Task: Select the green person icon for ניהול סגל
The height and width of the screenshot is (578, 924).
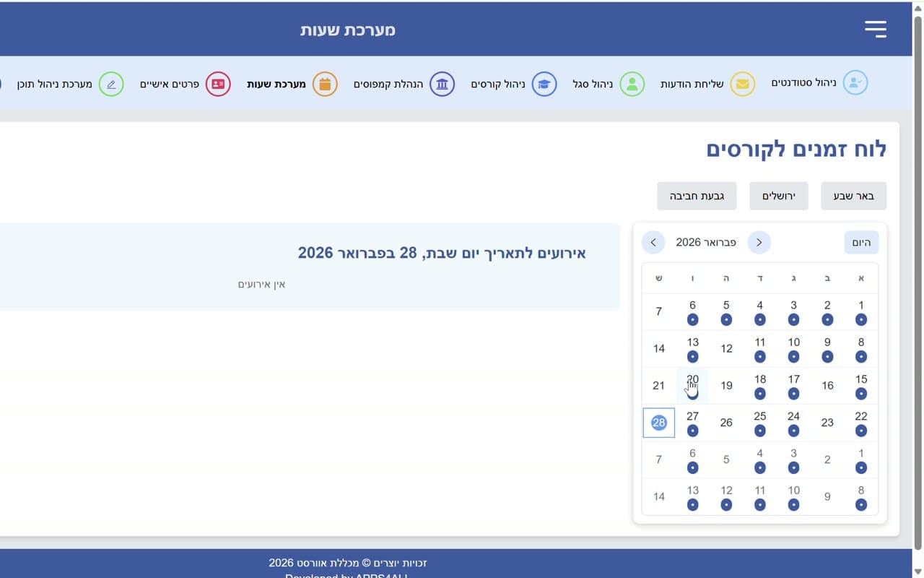Action: pyautogui.click(x=632, y=85)
